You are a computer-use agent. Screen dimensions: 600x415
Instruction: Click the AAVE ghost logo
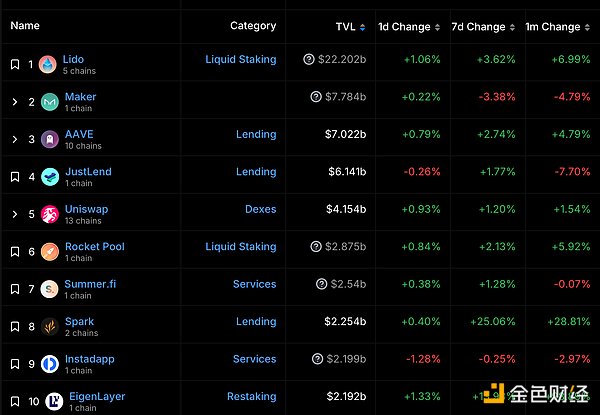(x=49, y=140)
